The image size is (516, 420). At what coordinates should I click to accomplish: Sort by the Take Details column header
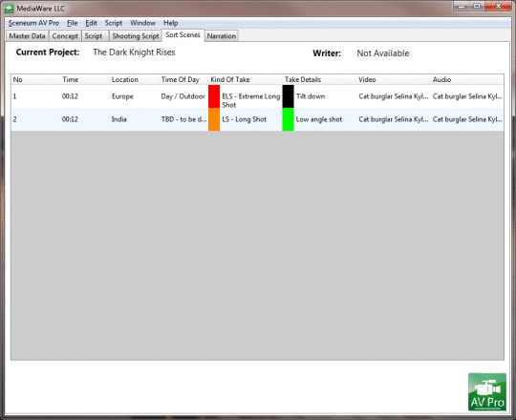point(319,79)
